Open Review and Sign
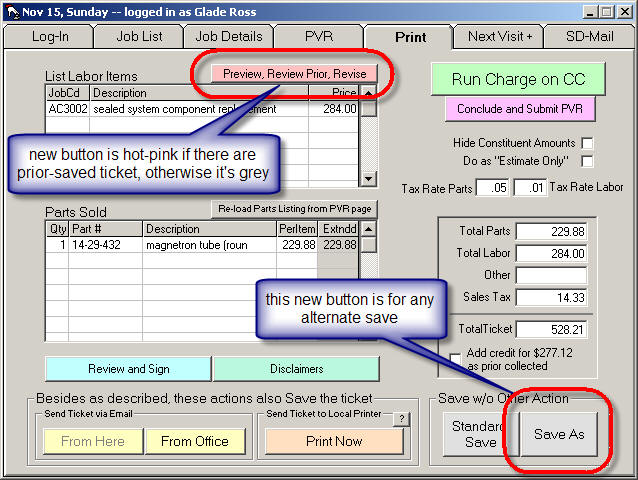Screen dimensions: 638x480 tap(128, 368)
